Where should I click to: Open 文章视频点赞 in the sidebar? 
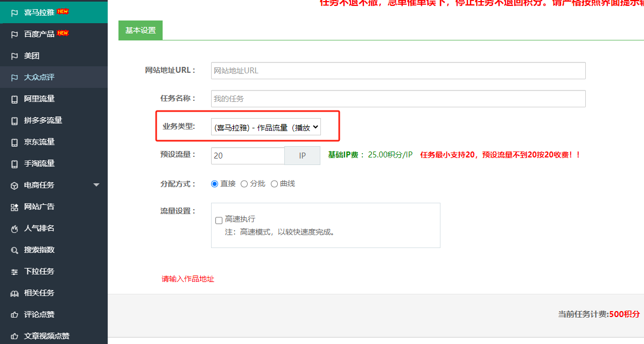click(x=54, y=336)
